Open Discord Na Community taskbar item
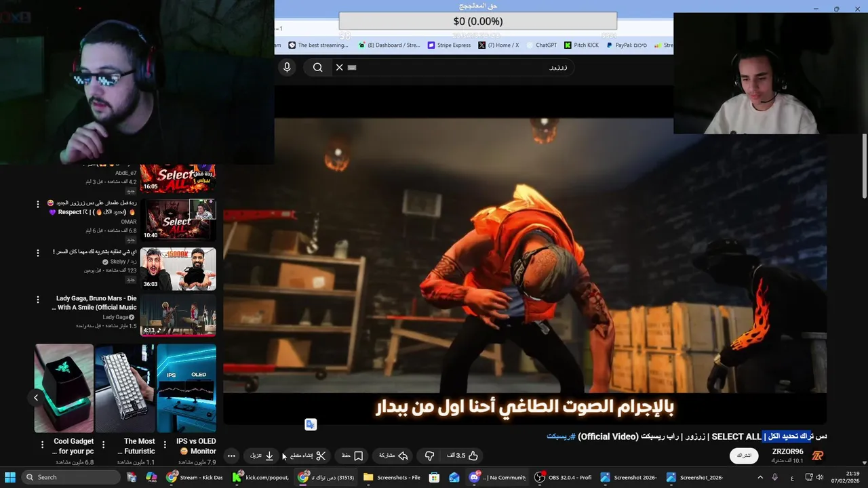 pos(498,477)
